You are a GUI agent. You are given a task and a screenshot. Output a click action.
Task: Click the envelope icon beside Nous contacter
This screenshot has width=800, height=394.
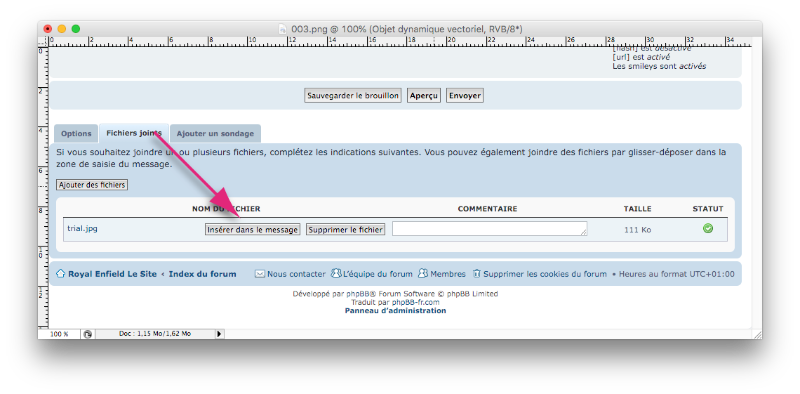(260, 274)
